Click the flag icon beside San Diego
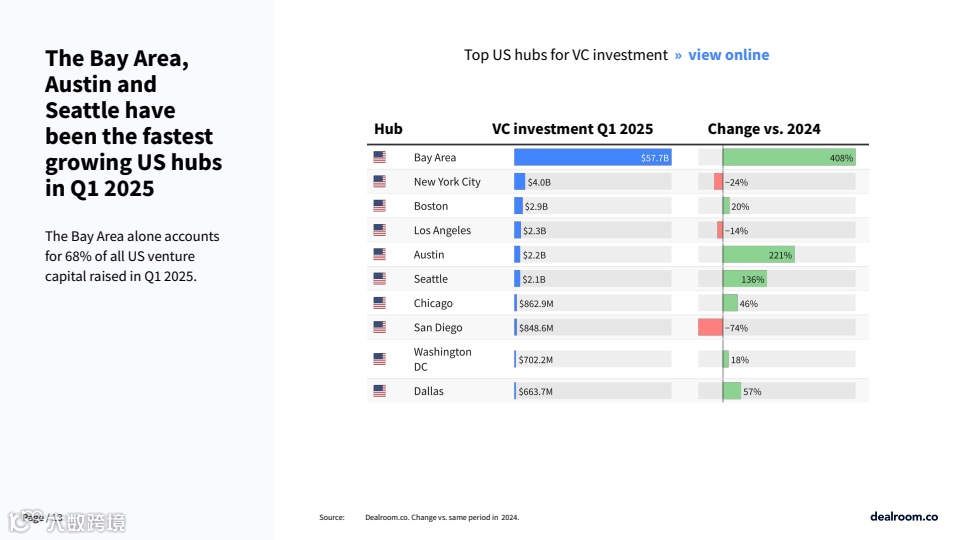The height and width of the screenshot is (540, 960). pyautogui.click(x=379, y=327)
